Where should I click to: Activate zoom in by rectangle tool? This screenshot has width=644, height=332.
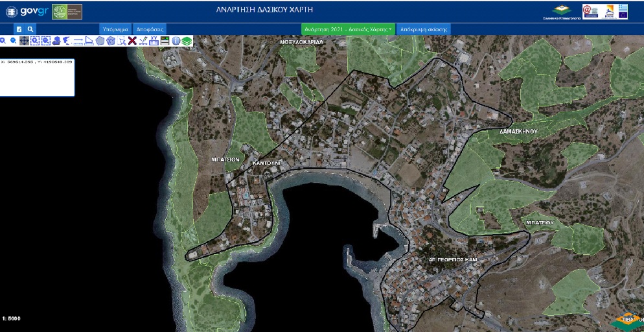tap(35, 41)
